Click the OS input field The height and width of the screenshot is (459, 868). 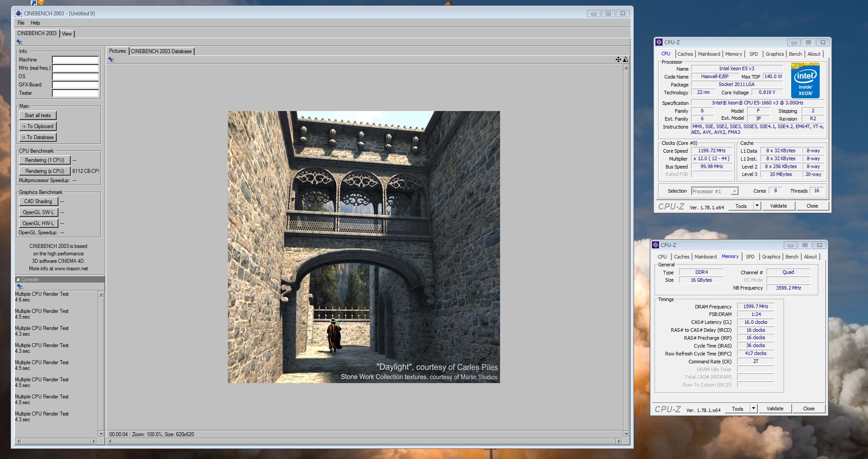click(75, 76)
